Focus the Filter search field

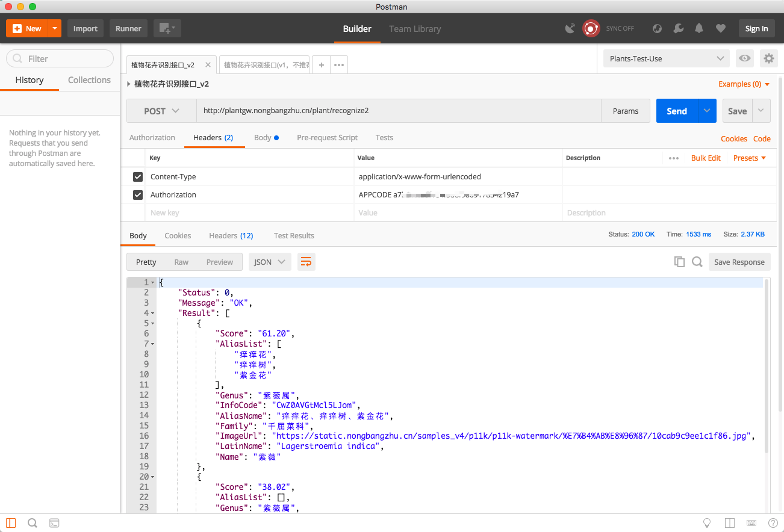[x=60, y=58]
